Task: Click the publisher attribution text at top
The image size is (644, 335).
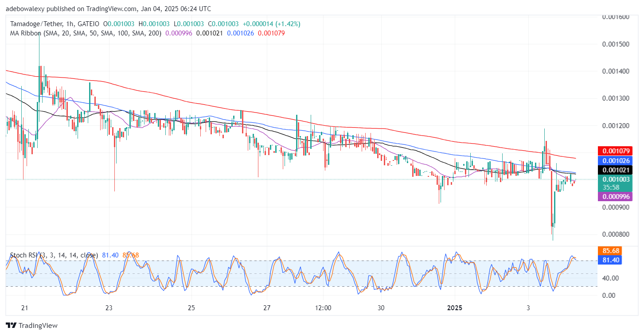Action: pos(108,8)
